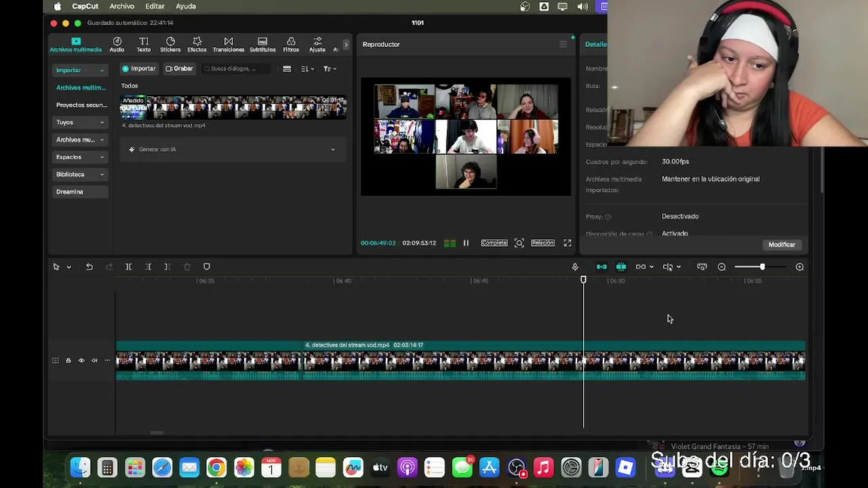Expand the collapsed Archivos mu... sidebar section
868x488 pixels.
click(x=80, y=140)
